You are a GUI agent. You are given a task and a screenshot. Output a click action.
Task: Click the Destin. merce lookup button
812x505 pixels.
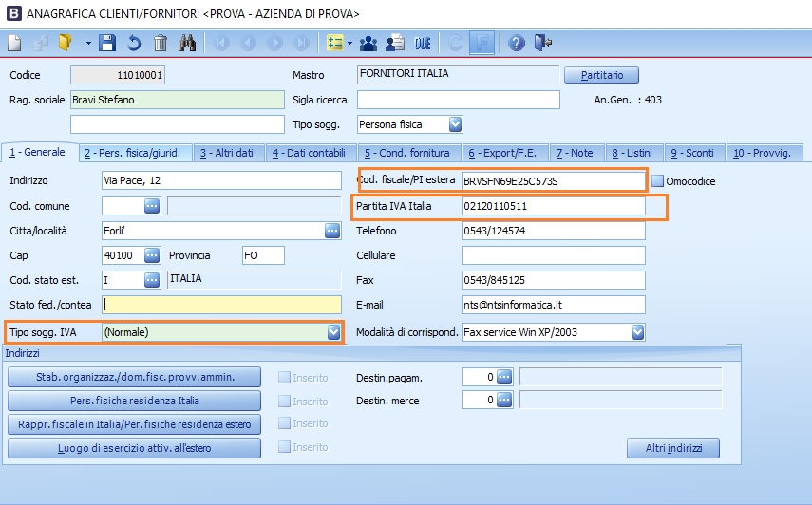click(504, 400)
